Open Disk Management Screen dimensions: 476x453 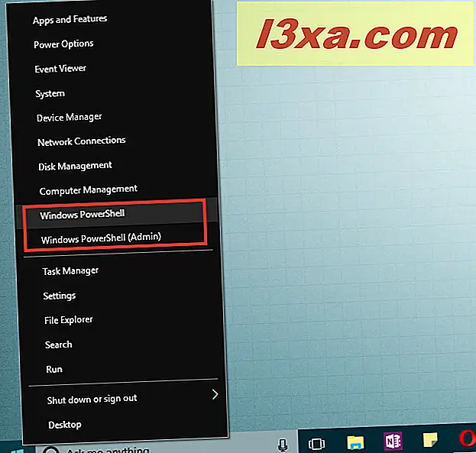pyautogui.click(x=75, y=166)
